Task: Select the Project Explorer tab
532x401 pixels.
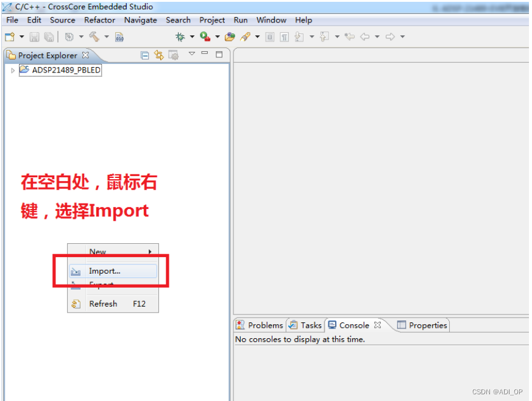Action: click(x=48, y=55)
